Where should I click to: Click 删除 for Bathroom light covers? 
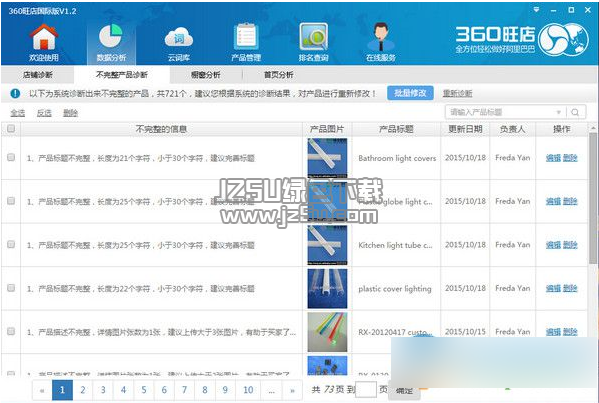point(570,158)
